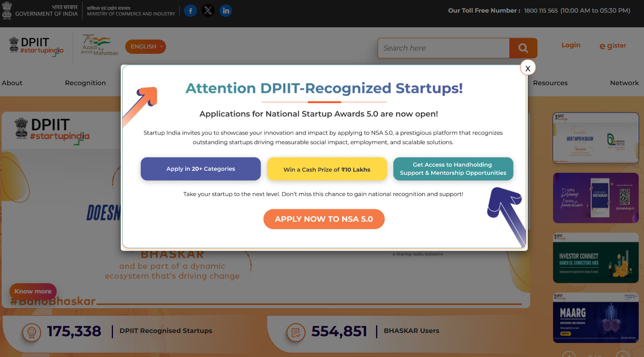644x357 pixels.
Task: Open the Facebook social media icon
Action: coord(190,11)
